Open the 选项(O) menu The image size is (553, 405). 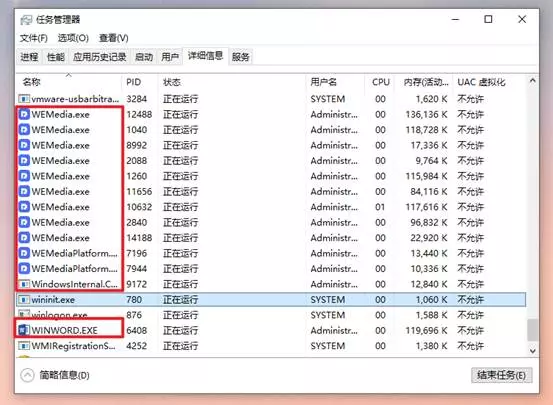pos(73,38)
